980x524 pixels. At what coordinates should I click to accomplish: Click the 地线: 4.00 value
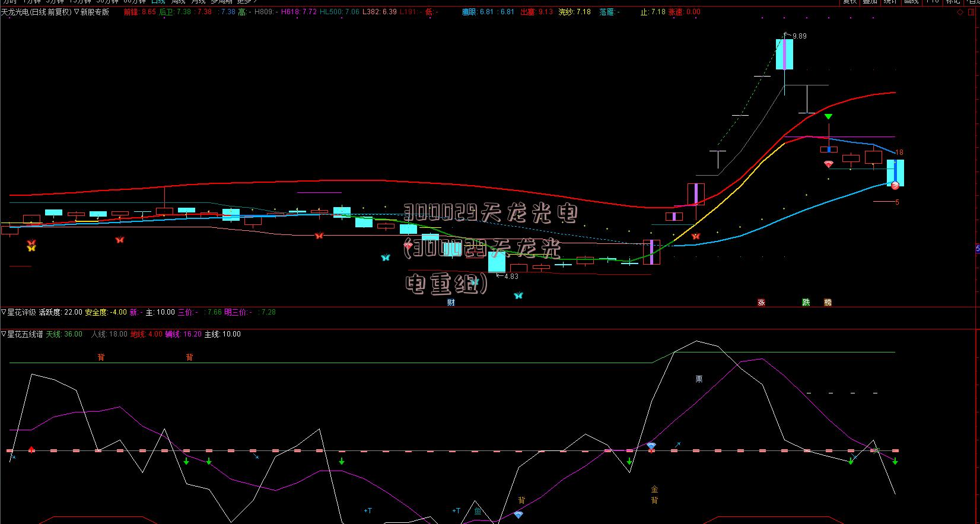[146, 334]
